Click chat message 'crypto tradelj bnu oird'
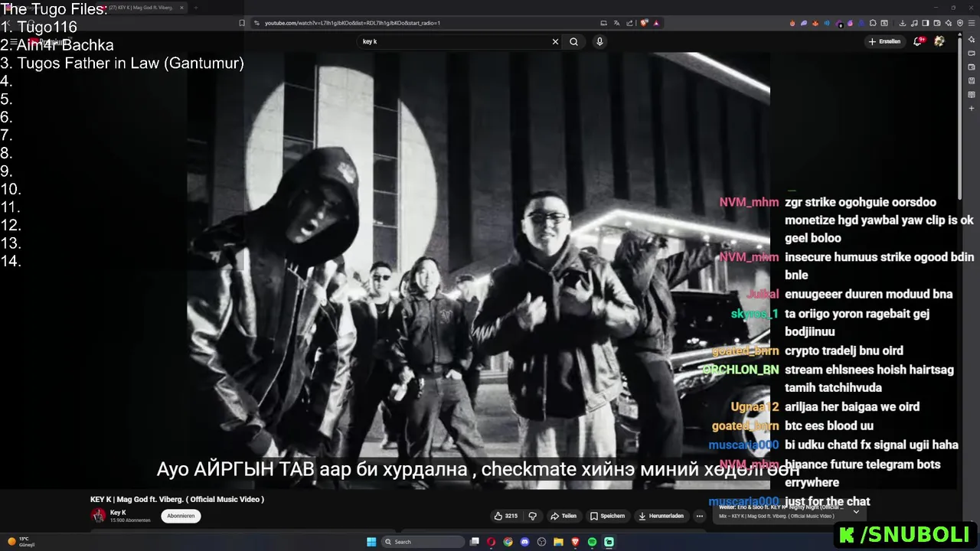980x551 pixels. [844, 350]
